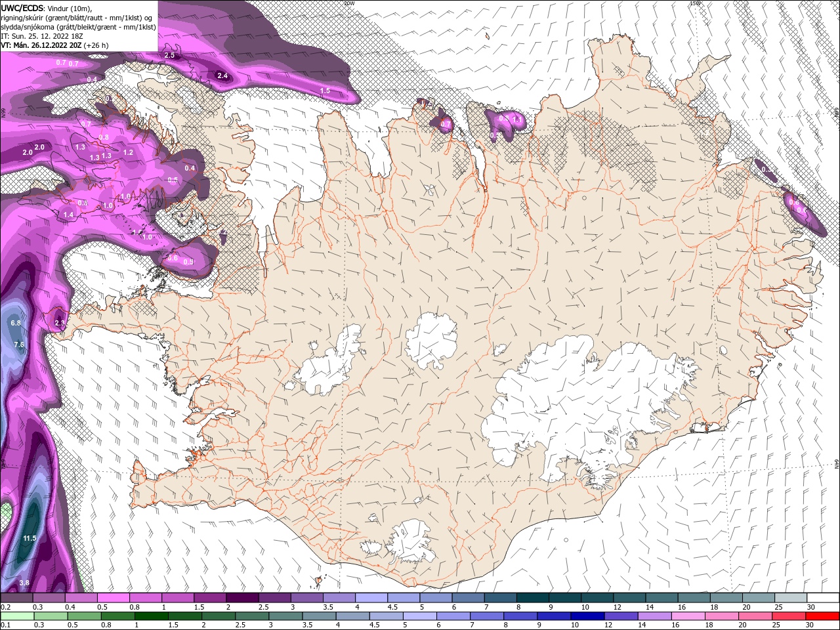
Task: Click the 1.4 value on the map
Action: (69, 215)
